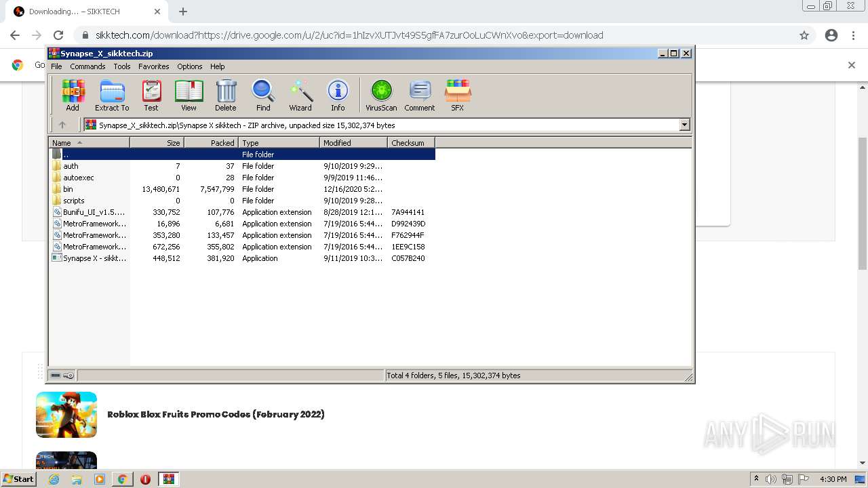Viewport: 868px width, 488px height.
Task: Open the Chrome profile avatar
Action: pos(831,35)
